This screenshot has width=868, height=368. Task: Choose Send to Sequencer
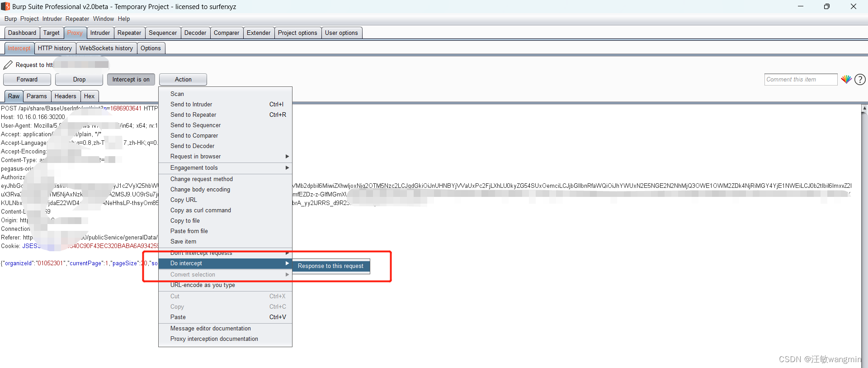[x=225, y=125]
